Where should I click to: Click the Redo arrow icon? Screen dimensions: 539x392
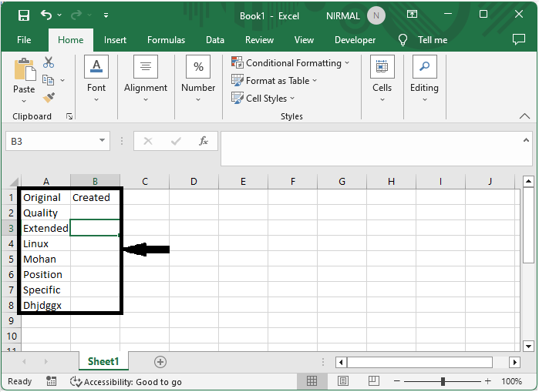[76, 15]
